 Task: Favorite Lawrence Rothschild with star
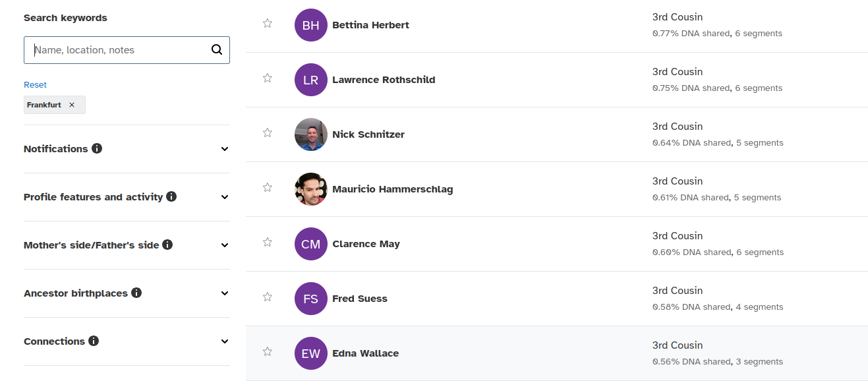click(268, 78)
